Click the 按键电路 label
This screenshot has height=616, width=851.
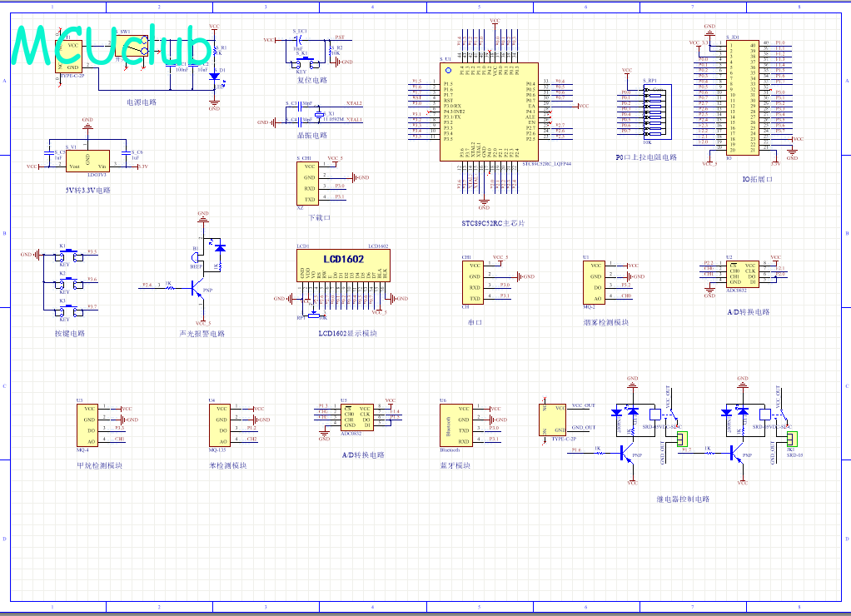(x=69, y=333)
